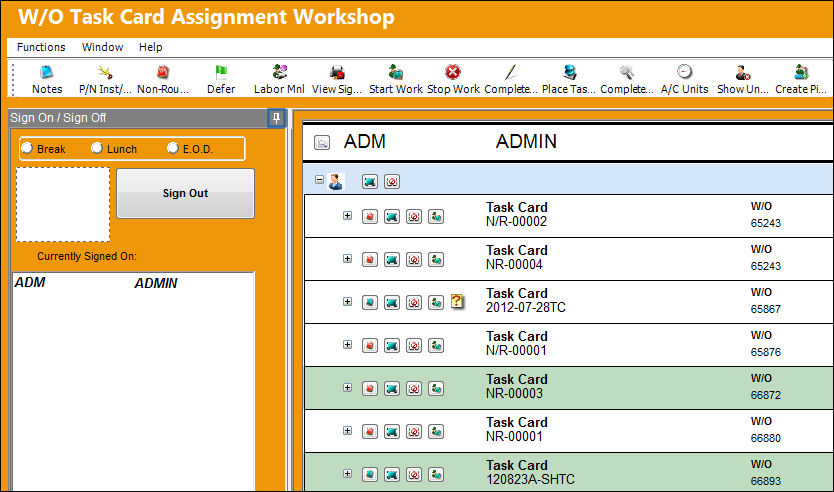
Task: Pin the Sign On / Sign Off panel
Action: pos(276,118)
